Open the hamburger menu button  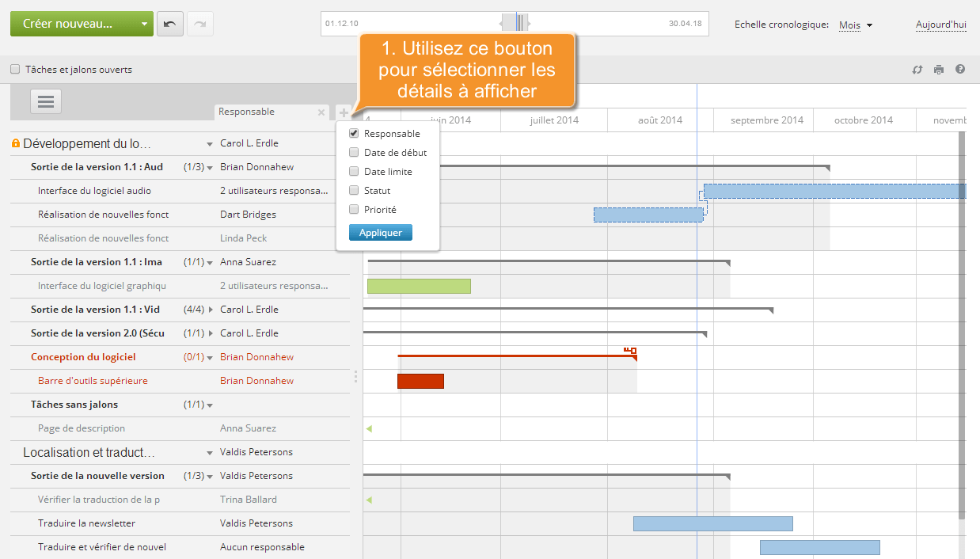(x=46, y=101)
